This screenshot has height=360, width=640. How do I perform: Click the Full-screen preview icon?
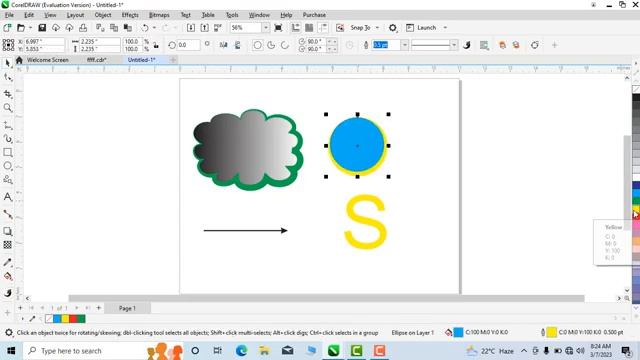click(278, 28)
